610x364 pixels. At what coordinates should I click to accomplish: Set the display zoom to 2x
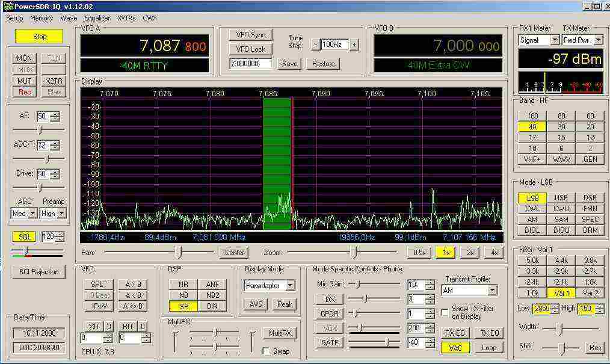tap(469, 253)
